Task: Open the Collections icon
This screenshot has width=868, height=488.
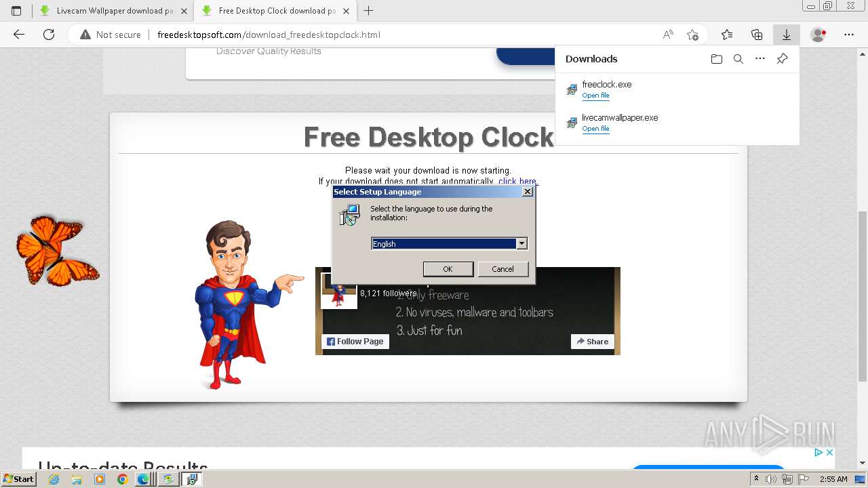Action: pyautogui.click(x=757, y=35)
